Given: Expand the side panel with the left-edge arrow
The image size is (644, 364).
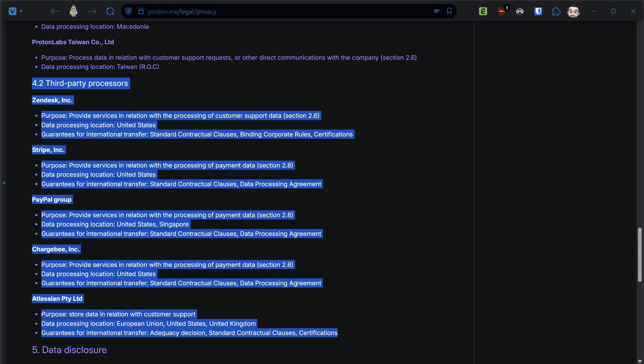Looking at the screenshot, I should (x=4, y=183).
